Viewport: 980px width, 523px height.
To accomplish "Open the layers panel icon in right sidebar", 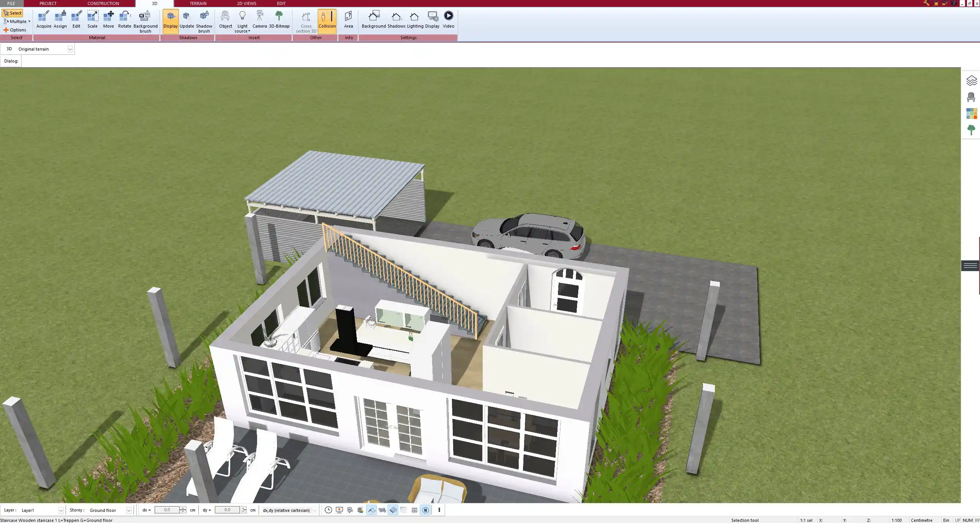I will [x=971, y=81].
